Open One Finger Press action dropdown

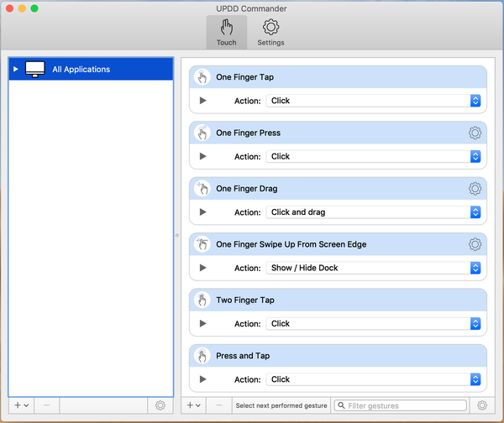pyautogui.click(x=373, y=156)
